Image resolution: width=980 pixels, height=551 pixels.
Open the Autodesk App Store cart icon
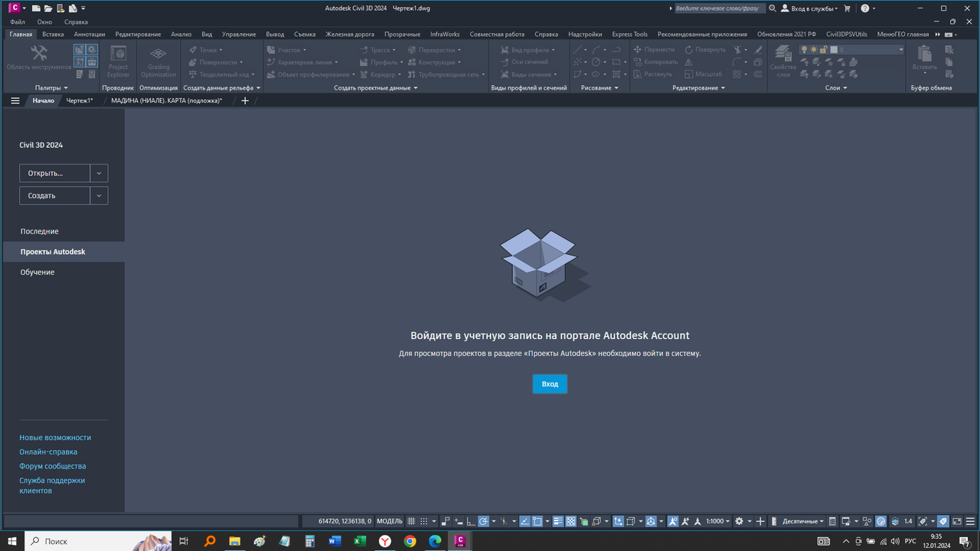click(847, 8)
